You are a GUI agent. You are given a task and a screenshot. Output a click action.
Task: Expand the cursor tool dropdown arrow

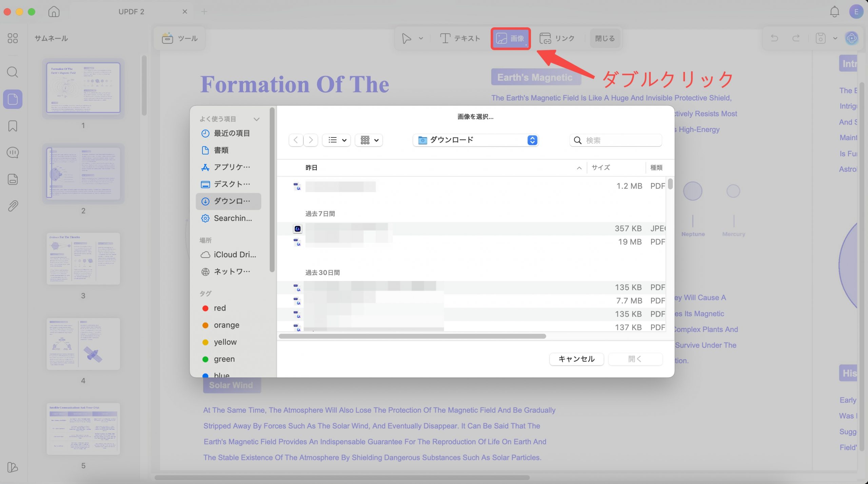pos(421,38)
